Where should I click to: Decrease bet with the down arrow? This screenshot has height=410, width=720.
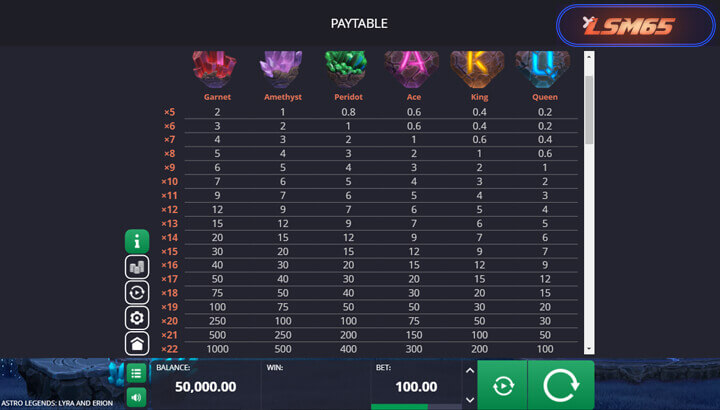click(x=470, y=398)
